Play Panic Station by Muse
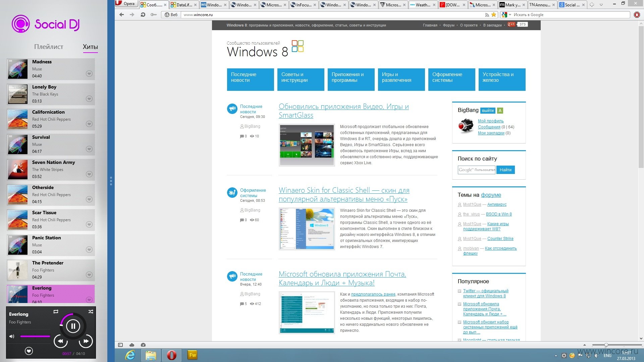Image resolution: width=644 pixels, height=362 pixels. 51,245
